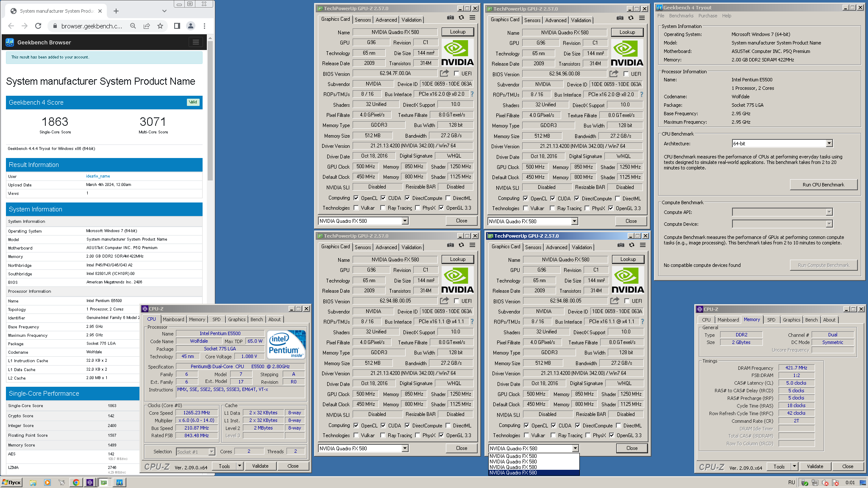Reload the Geekbench browser page
This screenshot has height=488, width=868.
38,26
